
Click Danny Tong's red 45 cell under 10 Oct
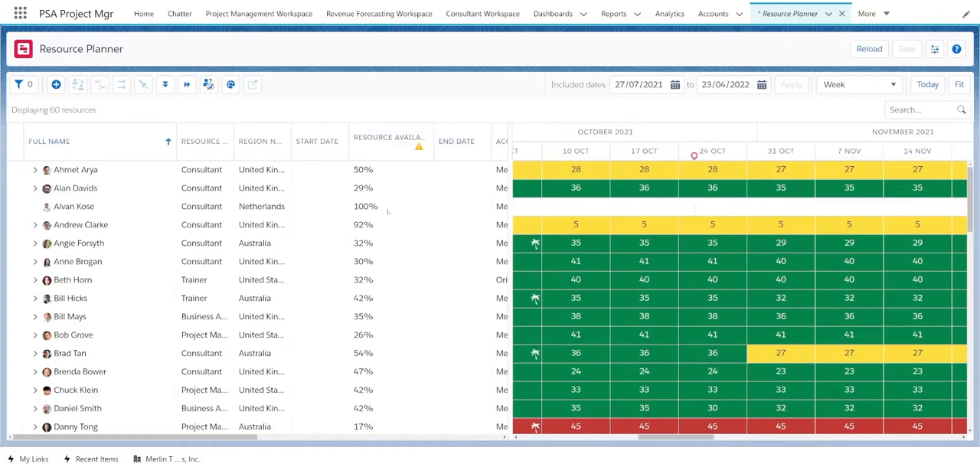pos(576,426)
